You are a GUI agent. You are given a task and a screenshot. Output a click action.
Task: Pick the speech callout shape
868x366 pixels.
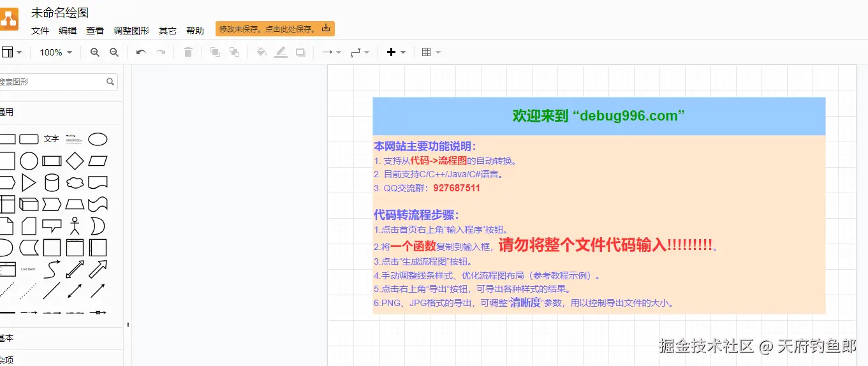(x=52, y=226)
